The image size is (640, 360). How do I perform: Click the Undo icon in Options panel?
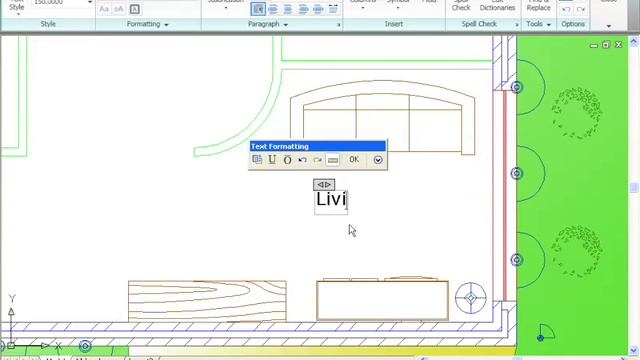point(566,9)
